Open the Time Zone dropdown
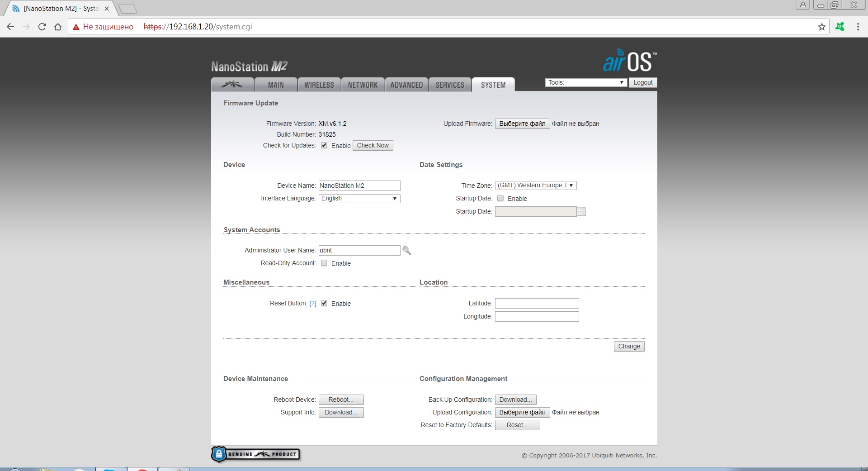Screen dimensions: 868x471 click(536, 185)
